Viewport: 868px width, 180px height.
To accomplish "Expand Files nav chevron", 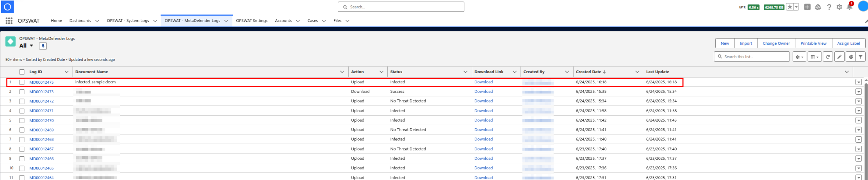I will [347, 21].
